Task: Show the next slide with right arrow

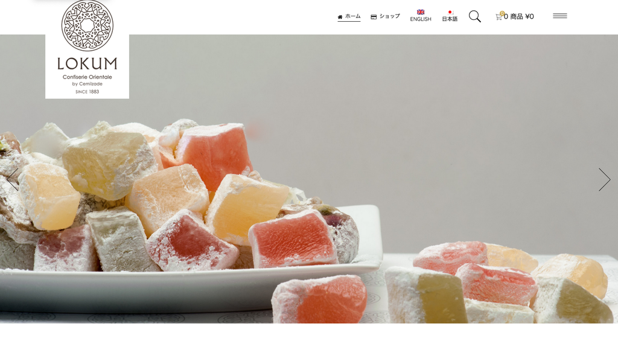Action: pos(604,179)
